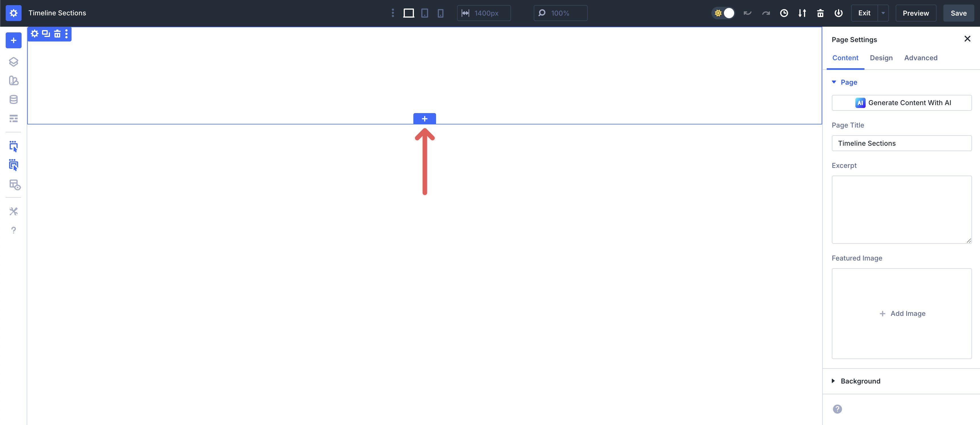This screenshot has height=425, width=980.
Task: Open the Layers panel icon
Action: (13, 62)
